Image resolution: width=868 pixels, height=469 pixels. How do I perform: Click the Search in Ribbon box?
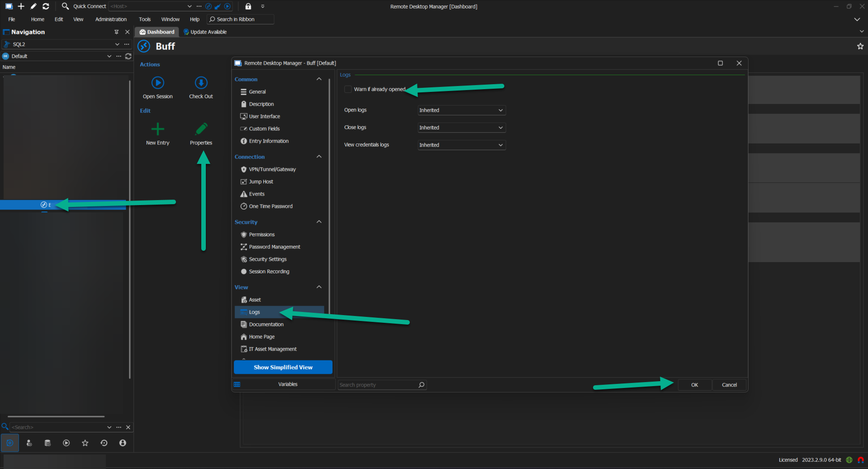tap(241, 19)
